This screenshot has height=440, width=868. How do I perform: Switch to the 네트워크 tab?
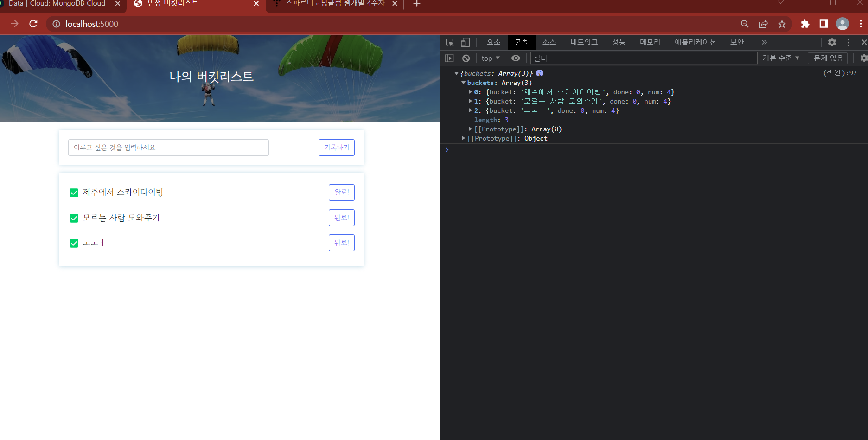[584, 42]
